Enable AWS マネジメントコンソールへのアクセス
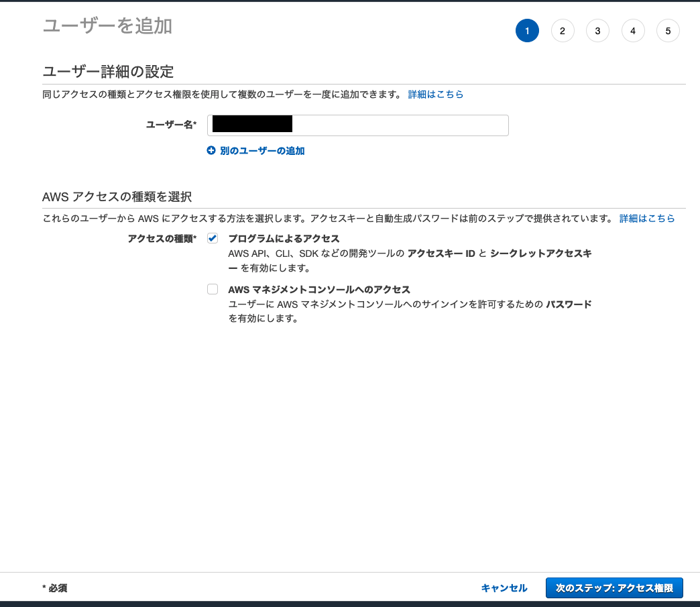The image size is (700, 607). (213, 289)
